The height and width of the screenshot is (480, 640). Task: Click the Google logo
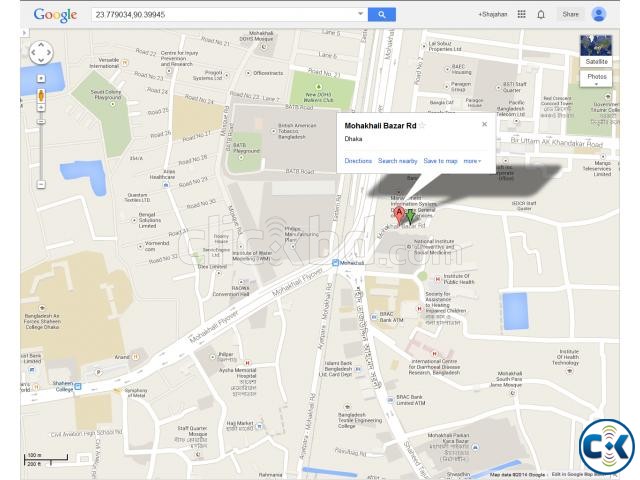(x=55, y=15)
